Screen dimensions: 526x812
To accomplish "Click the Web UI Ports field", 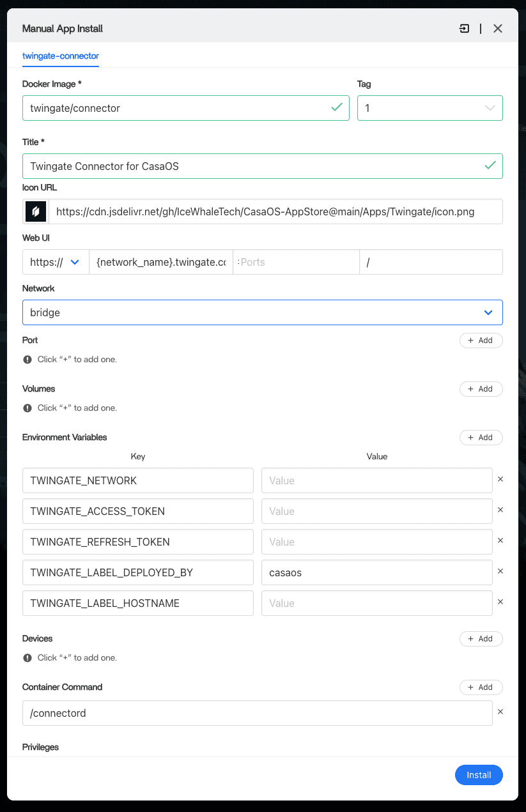I will click(297, 262).
